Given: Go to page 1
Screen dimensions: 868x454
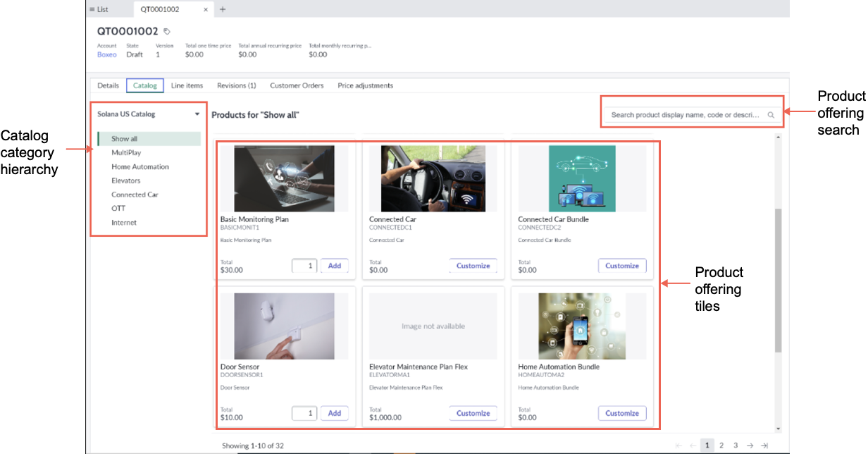Looking at the screenshot, I should coord(707,446).
